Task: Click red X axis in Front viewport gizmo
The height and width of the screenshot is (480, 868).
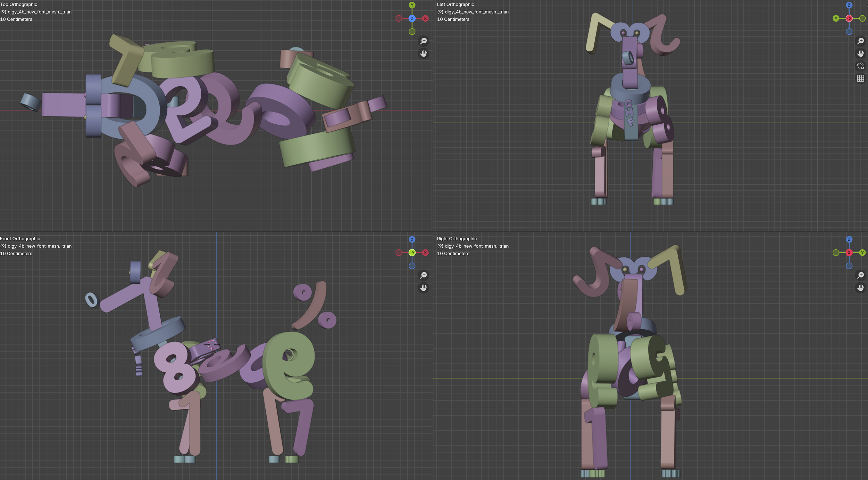Action: [425, 253]
